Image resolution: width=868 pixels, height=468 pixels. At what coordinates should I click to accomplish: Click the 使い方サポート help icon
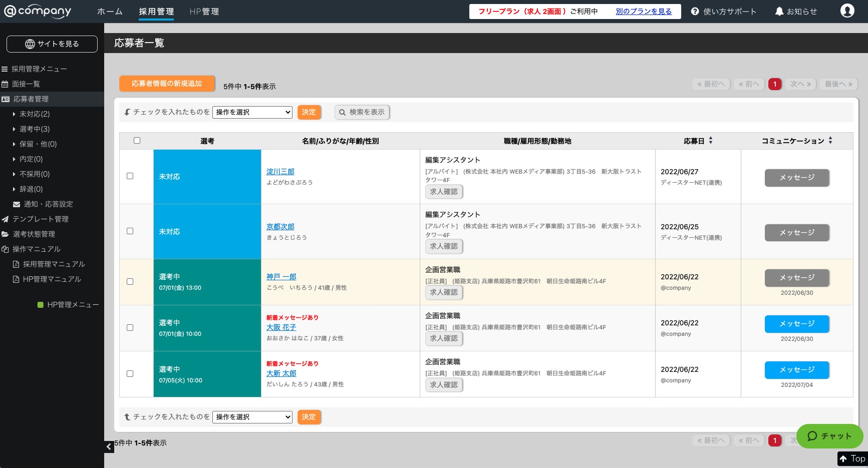coord(695,11)
